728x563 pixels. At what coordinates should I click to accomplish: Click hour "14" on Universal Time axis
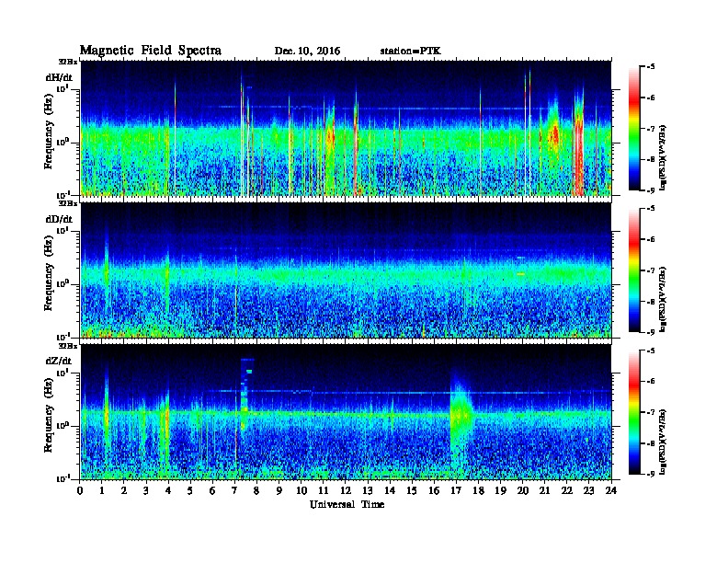pyautogui.click(x=390, y=490)
